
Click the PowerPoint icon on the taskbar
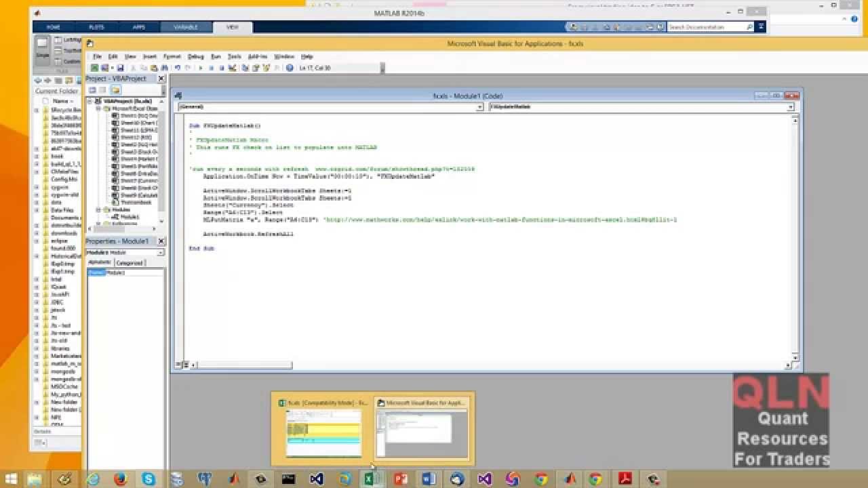point(400,479)
